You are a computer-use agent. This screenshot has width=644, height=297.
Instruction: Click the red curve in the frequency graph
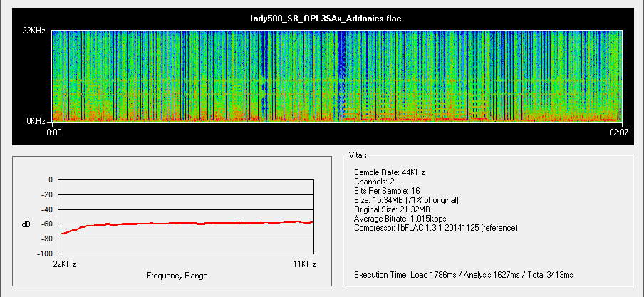pyautogui.click(x=185, y=224)
